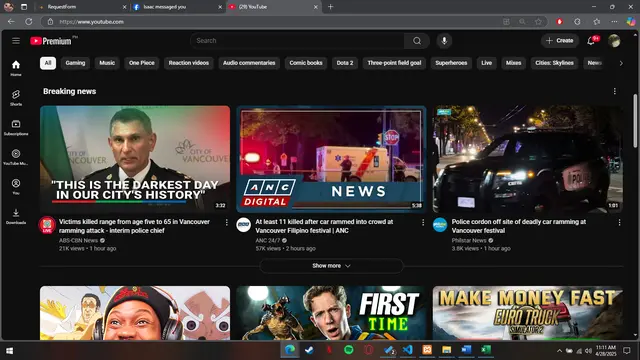Image resolution: width=640 pixels, height=360 pixels.
Task: Open the You page in sidebar
Action: pyautogui.click(x=16, y=187)
